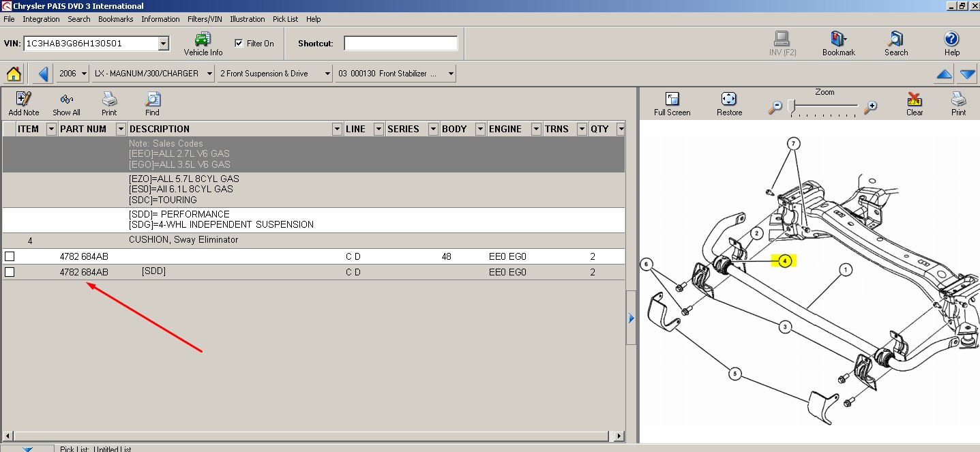This screenshot has height=452, width=980.
Task: Check the 4782 684AB [SDD] row
Action: pos(10,272)
